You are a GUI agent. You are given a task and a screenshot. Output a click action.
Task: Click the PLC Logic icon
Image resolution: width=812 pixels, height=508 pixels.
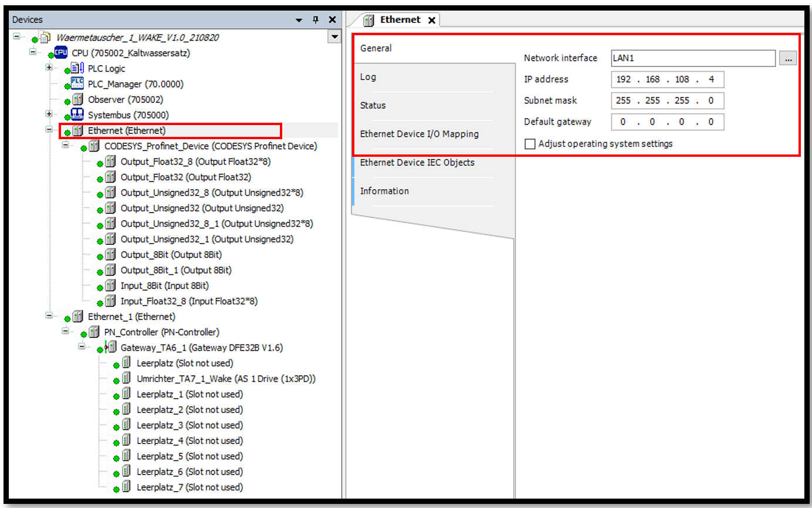(x=78, y=69)
